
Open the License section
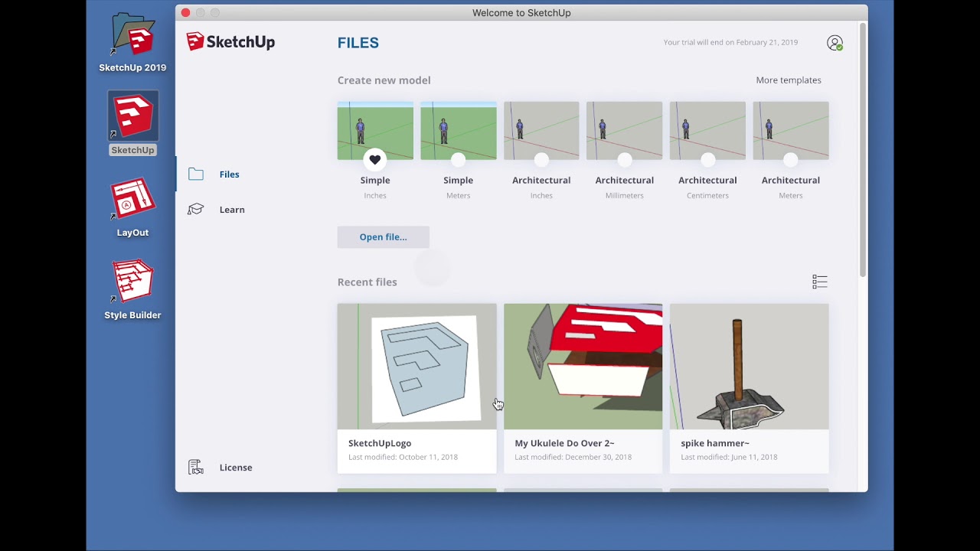coord(235,468)
